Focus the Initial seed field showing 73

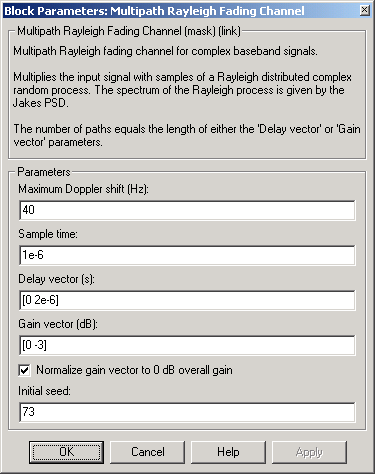pos(187,412)
